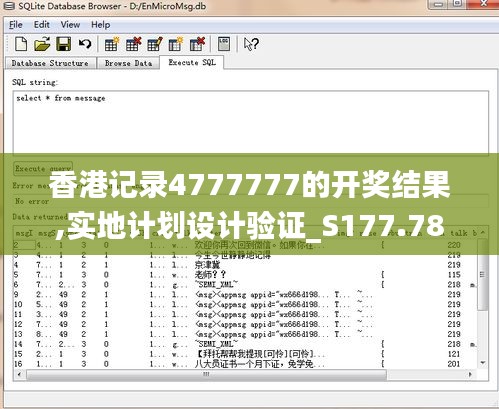Click the Delete Table icon
The height and width of the screenshot is (409, 499).
[133, 44]
